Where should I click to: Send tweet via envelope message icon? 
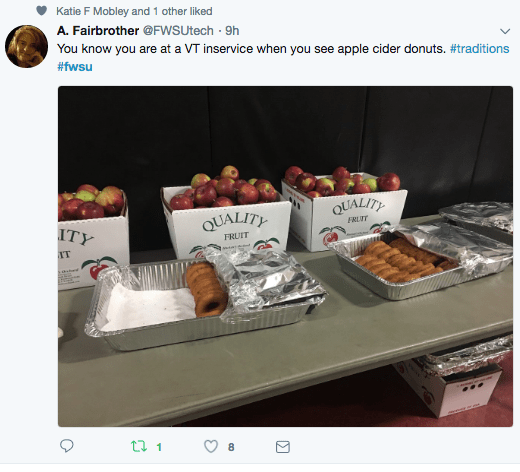(283, 447)
